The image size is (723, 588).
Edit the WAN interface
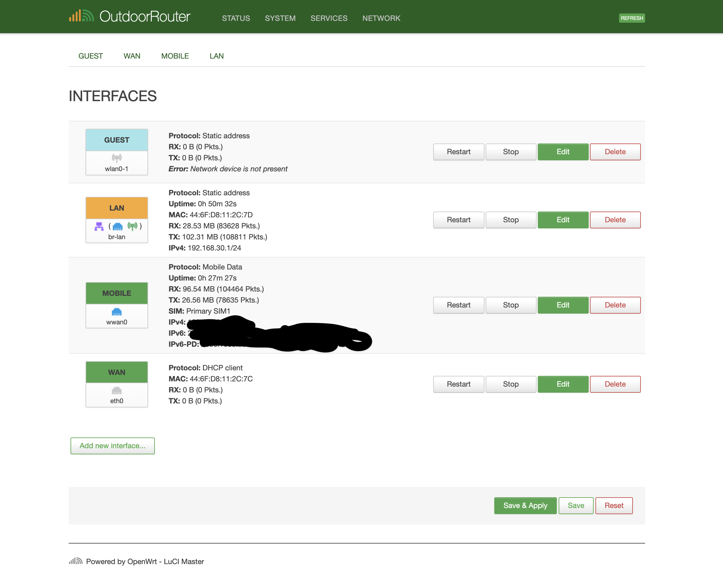[563, 384]
